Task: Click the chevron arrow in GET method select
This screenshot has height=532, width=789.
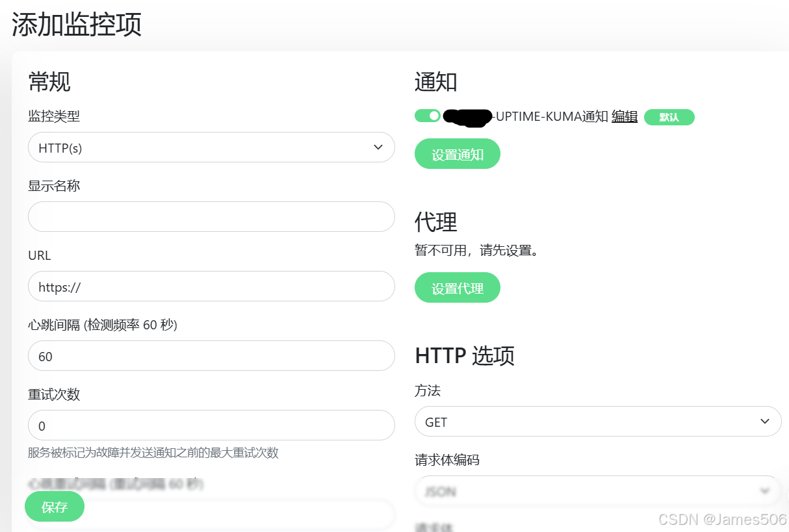Action: coord(765,422)
